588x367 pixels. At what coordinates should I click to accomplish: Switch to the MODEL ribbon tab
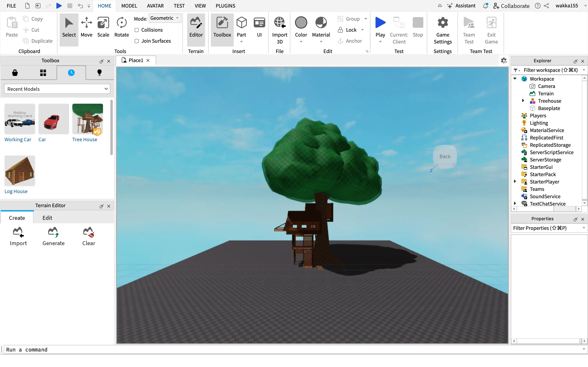coord(129,6)
